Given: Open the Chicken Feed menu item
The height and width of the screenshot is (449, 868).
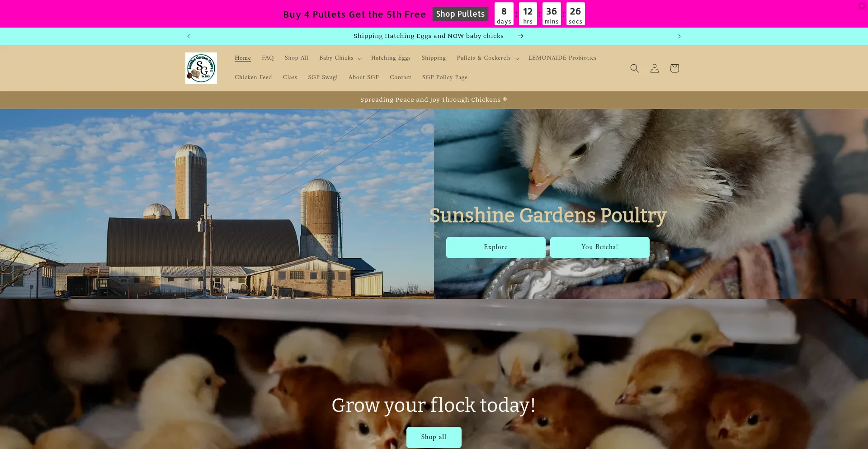Looking at the screenshot, I should click(x=253, y=77).
